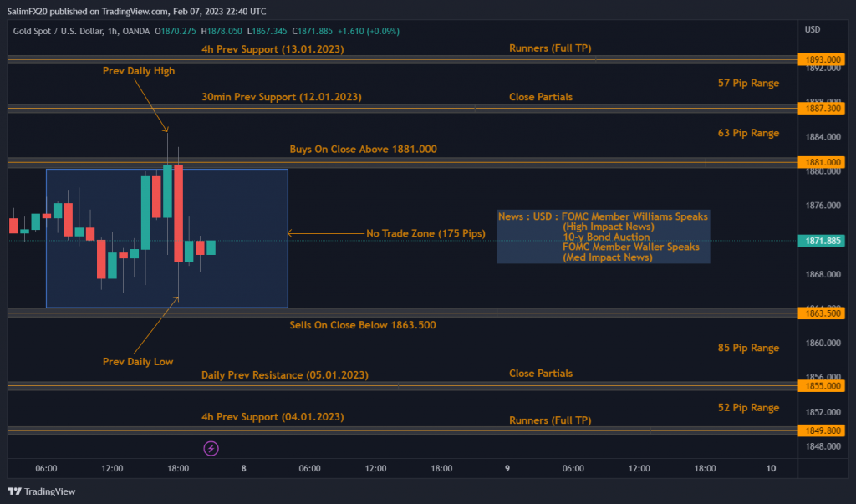Click the 1893.000 price label on axis
Viewport: 856px width, 504px height.
[x=823, y=59]
